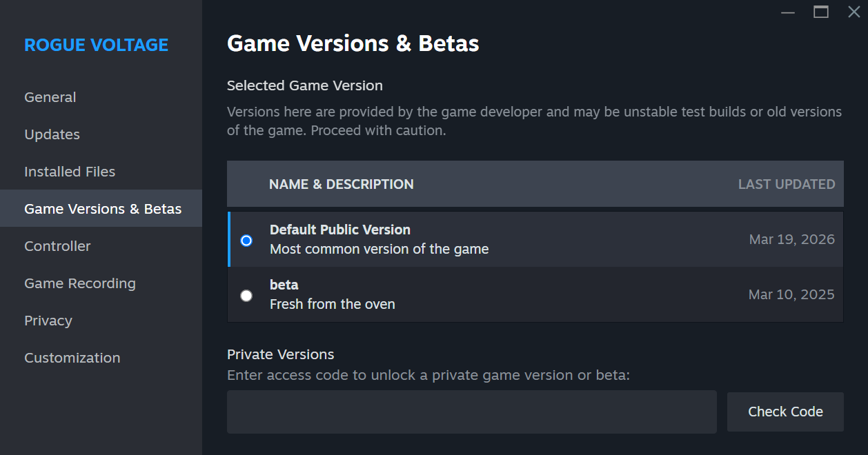This screenshot has width=868, height=455.
Task: Open the Game Recording section
Action: coord(80,283)
